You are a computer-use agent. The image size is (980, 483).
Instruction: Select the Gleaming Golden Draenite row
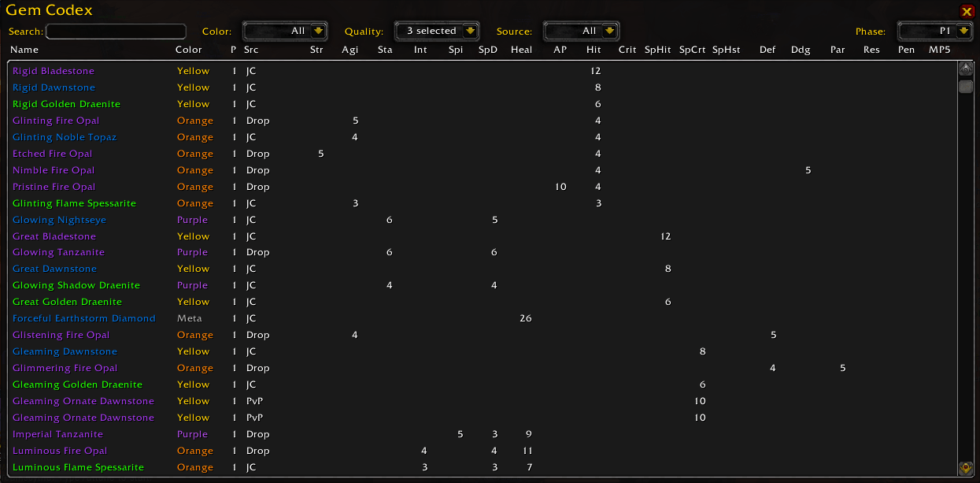tap(482, 385)
